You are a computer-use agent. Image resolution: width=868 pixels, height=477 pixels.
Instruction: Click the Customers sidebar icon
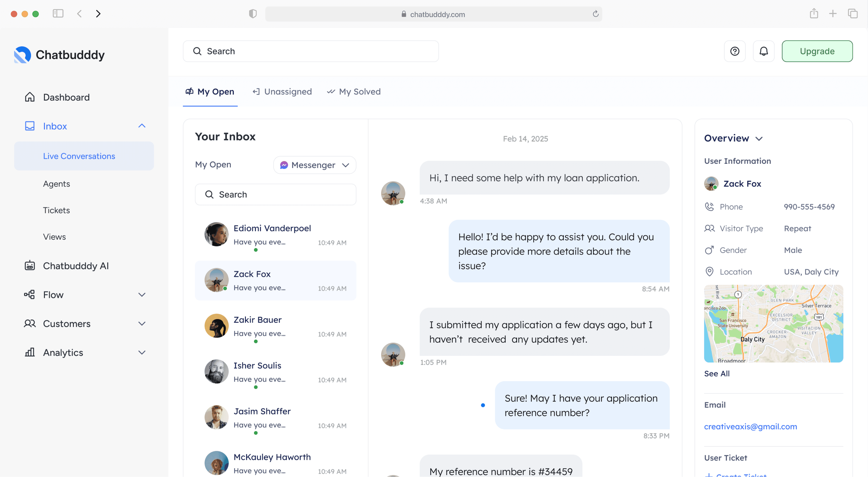pos(30,323)
